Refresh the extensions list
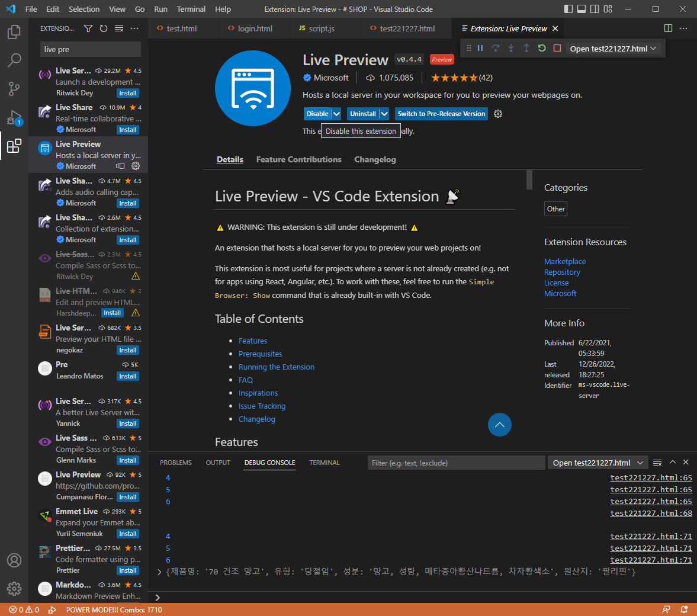 [104, 28]
